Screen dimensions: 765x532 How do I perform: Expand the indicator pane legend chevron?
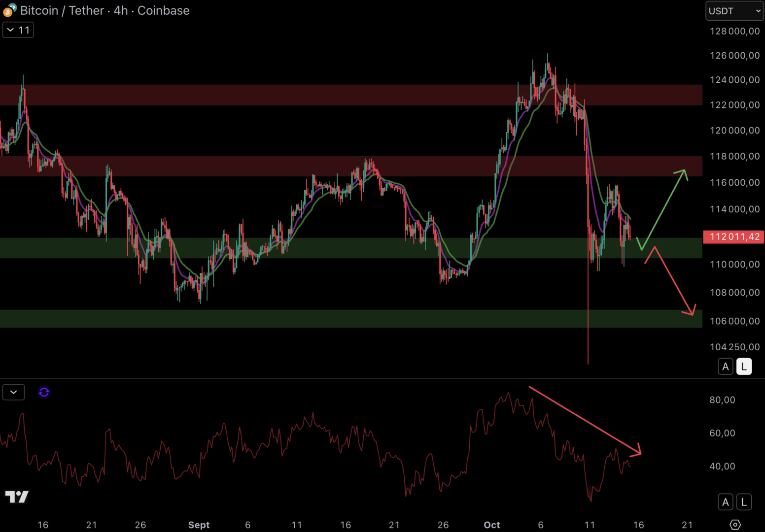click(x=14, y=392)
